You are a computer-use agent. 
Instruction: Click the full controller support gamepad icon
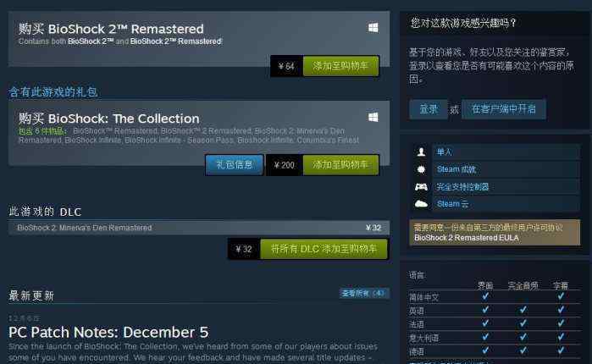(x=421, y=187)
